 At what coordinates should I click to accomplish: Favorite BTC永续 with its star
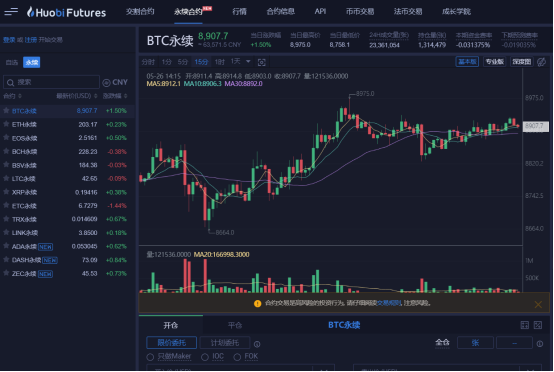(x=6, y=111)
